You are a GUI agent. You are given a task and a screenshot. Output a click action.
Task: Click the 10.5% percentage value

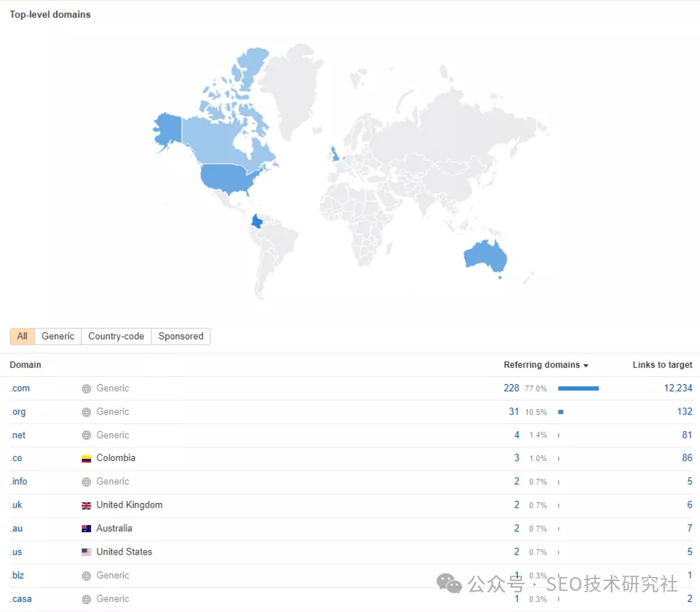pos(536,412)
